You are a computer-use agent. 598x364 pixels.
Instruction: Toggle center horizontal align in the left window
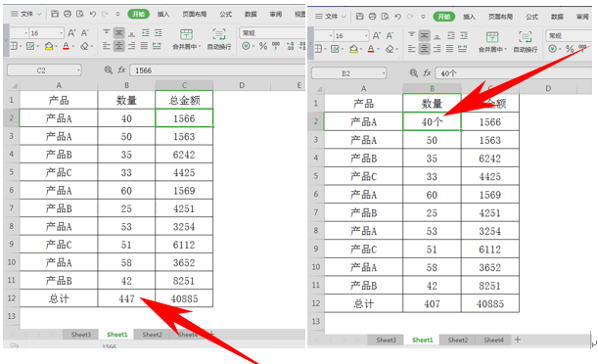[119, 46]
